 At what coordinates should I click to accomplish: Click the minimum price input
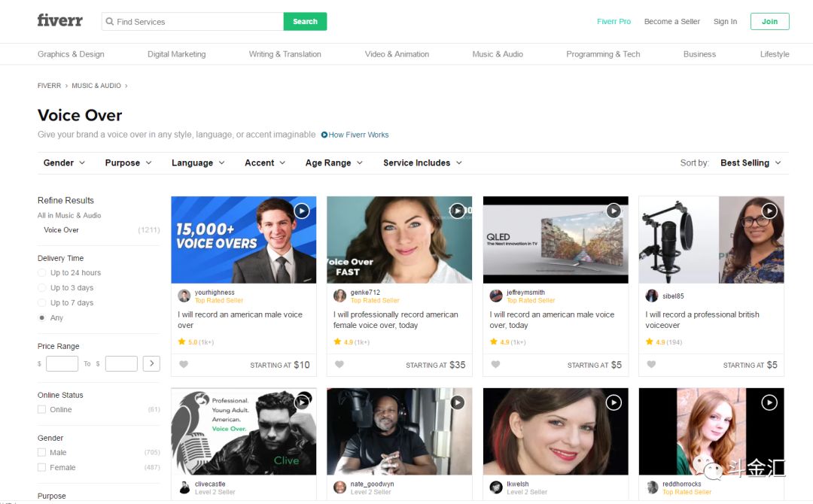(62, 363)
